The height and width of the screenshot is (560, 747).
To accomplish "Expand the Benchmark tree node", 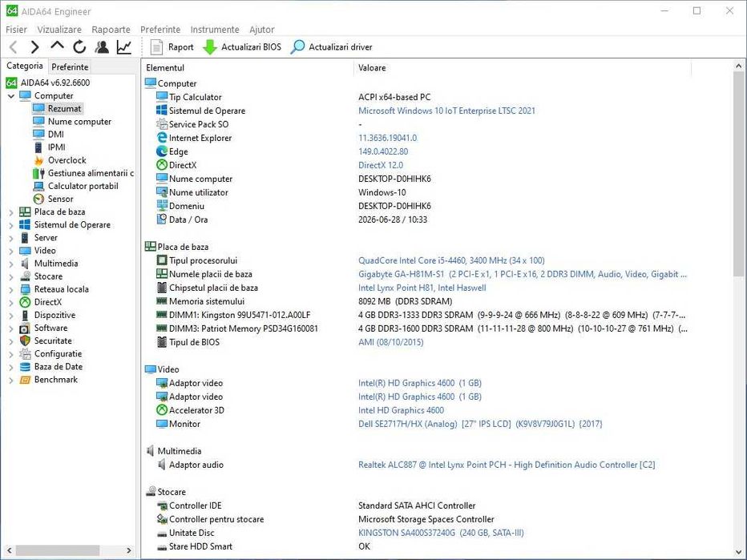I will click(x=11, y=380).
